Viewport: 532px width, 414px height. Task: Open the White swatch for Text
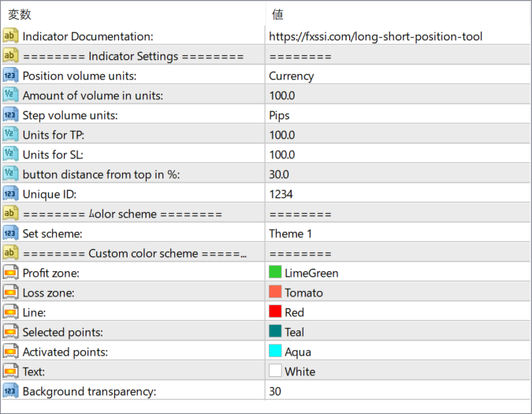tap(275, 371)
